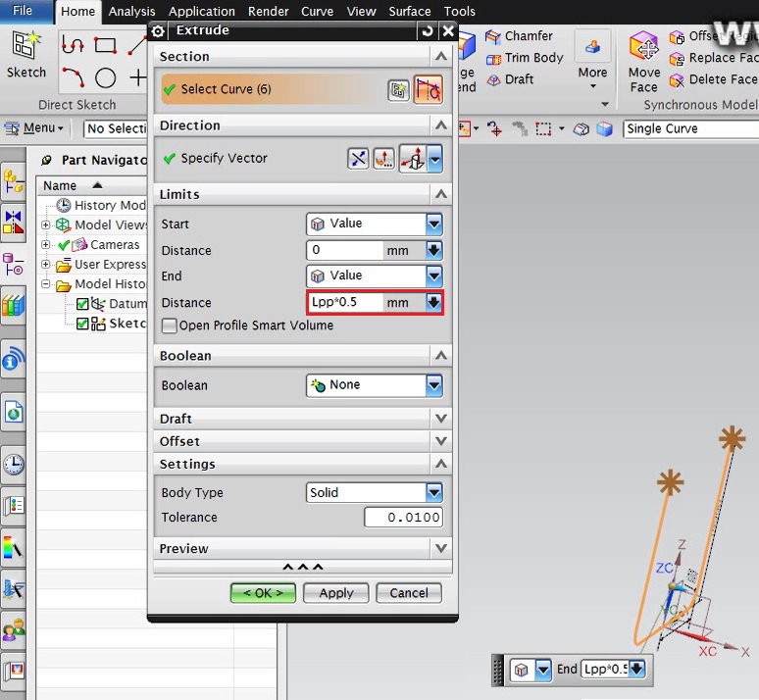Click the Chamfer tool
Viewport: 759px width, 700px height.
point(519,36)
